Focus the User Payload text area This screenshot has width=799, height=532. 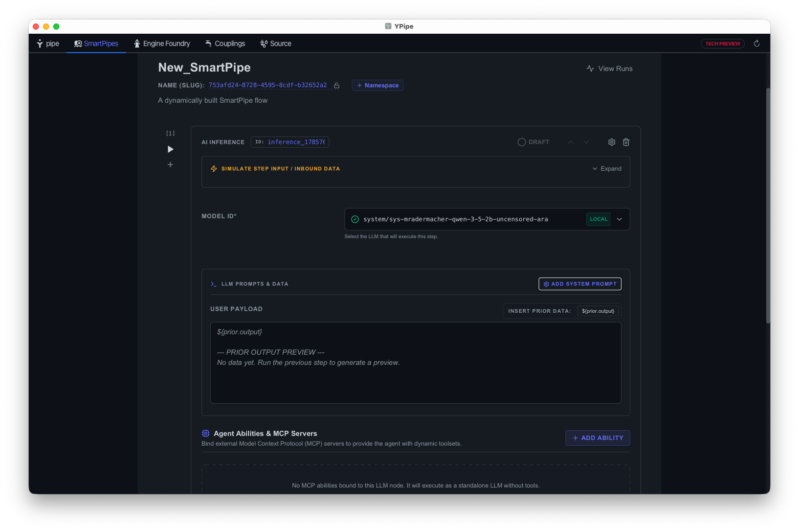click(416, 363)
